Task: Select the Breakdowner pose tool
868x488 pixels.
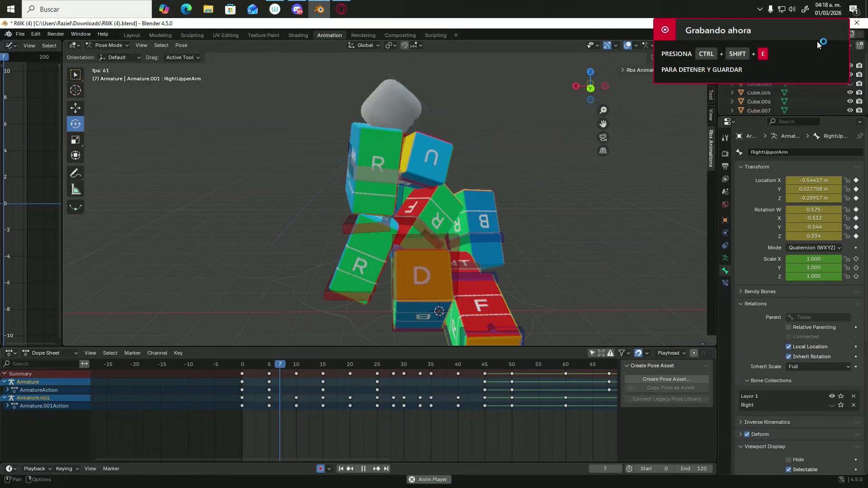Action: pos(75,207)
